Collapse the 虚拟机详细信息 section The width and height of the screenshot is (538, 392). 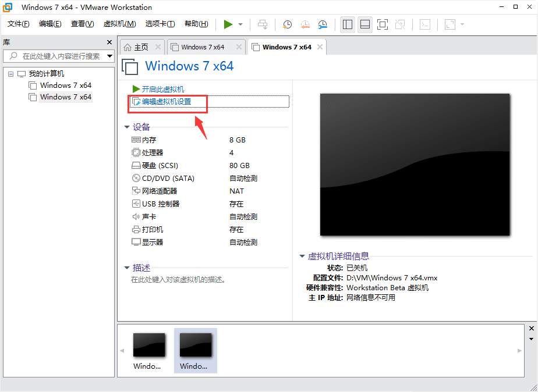tap(302, 256)
